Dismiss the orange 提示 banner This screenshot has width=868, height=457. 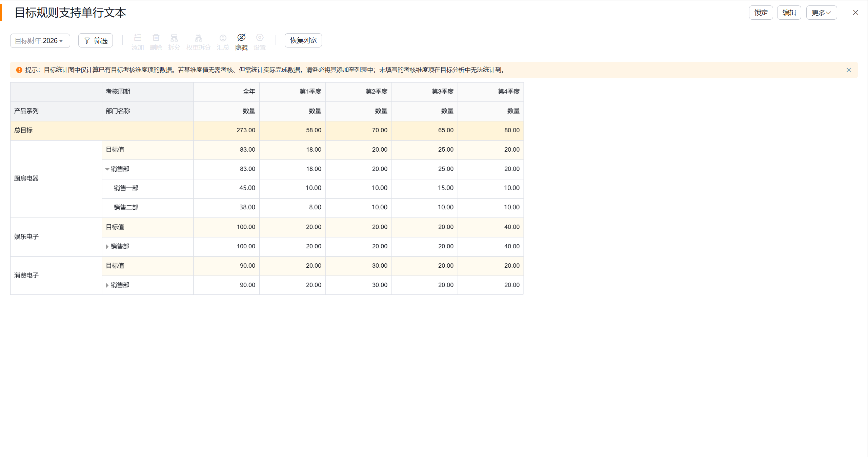tap(848, 70)
